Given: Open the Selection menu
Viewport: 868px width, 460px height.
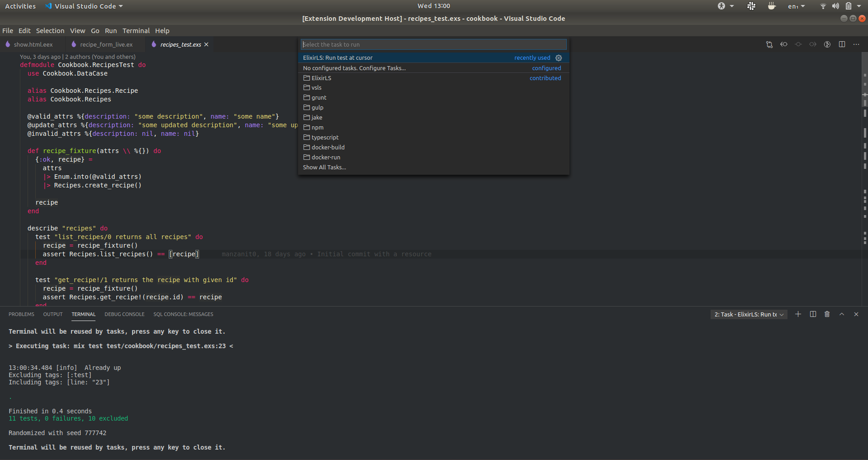Looking at the screenshot, I should tap(50, 31).
